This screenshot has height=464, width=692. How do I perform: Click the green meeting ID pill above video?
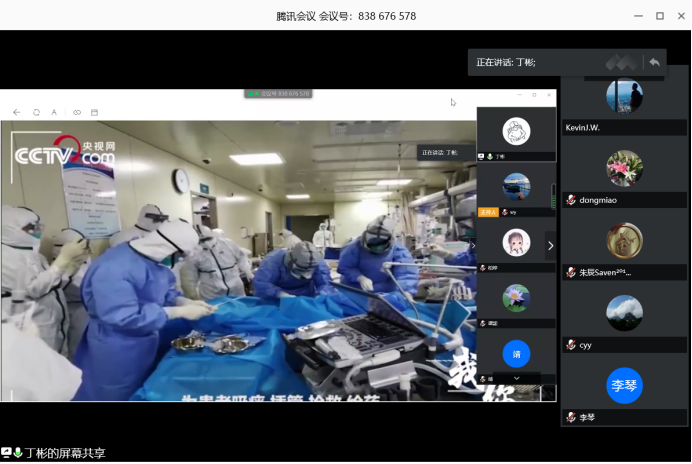(278, 94)
